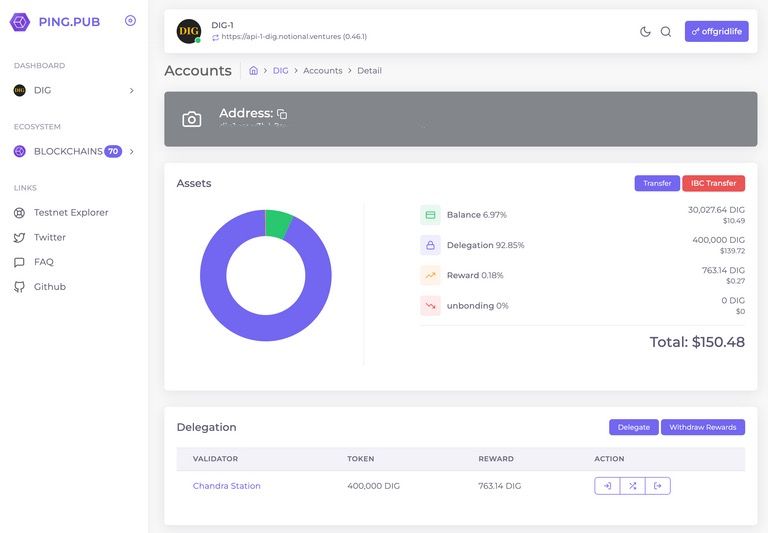Click the Withdraw Rewards button

pos(702,427)
